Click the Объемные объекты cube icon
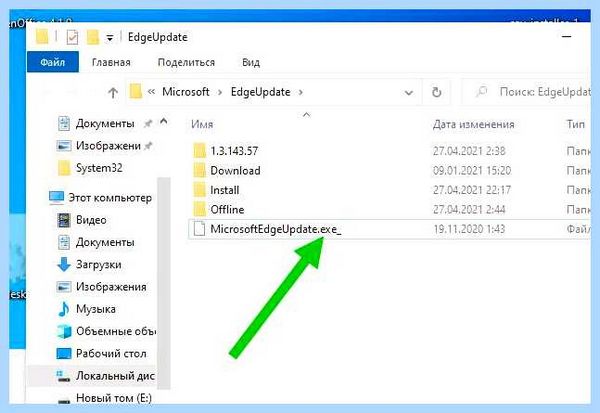The height and width of the screenshot is (413, 600). coord(64,331)
